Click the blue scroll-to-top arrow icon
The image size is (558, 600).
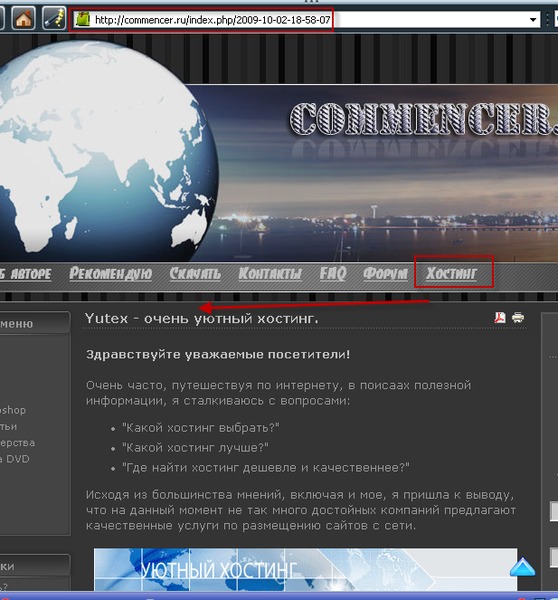[x=522, y=567]
